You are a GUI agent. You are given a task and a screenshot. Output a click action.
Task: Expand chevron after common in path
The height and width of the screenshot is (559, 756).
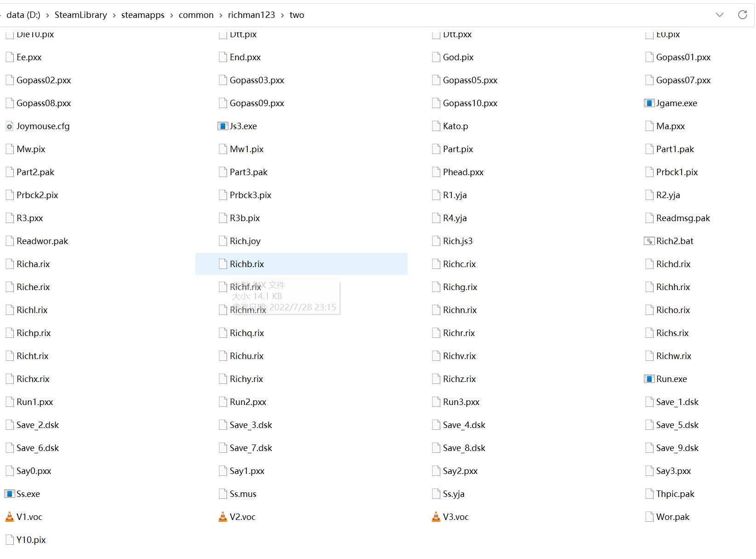[x=221, y=15]
